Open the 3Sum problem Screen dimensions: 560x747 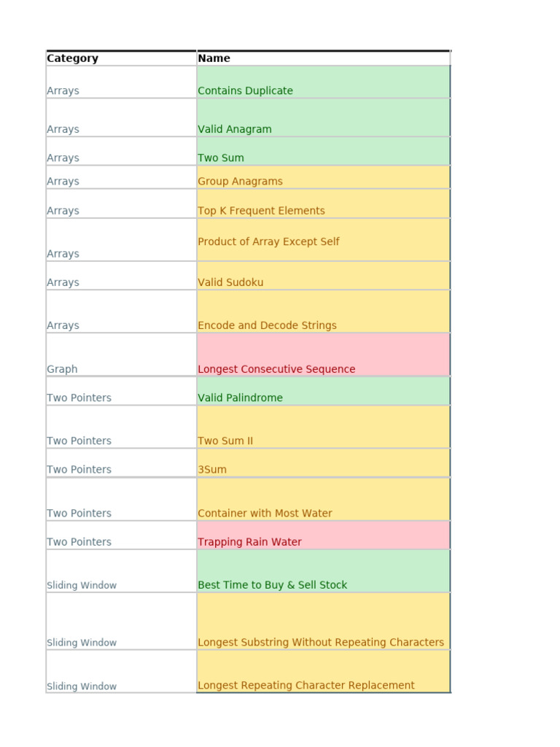[x=212, y=469]
